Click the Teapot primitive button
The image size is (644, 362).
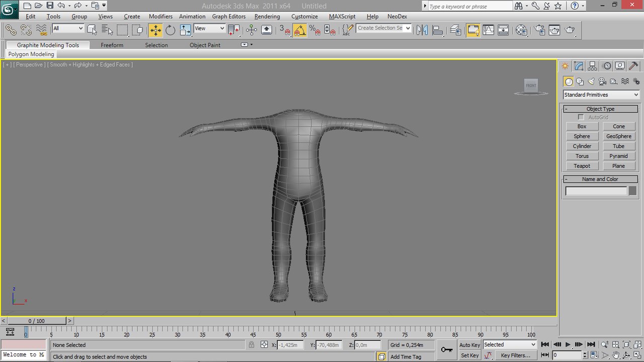coord(582,166)
